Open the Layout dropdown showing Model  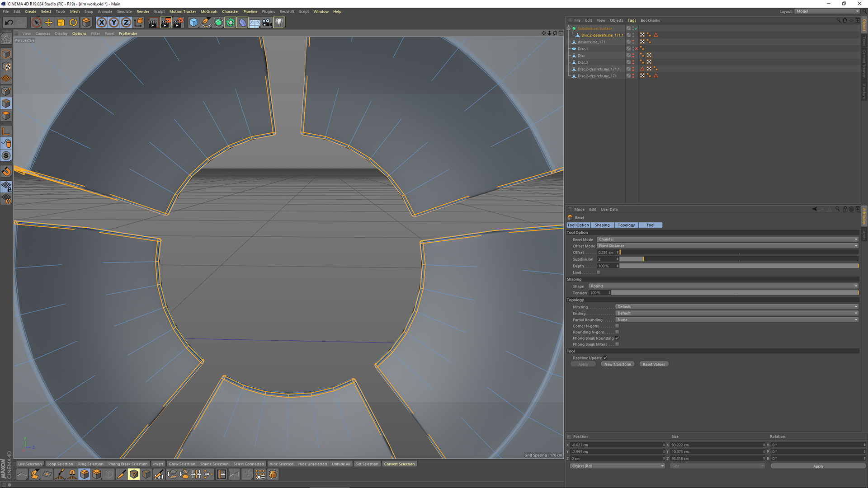tap(827, 11)
